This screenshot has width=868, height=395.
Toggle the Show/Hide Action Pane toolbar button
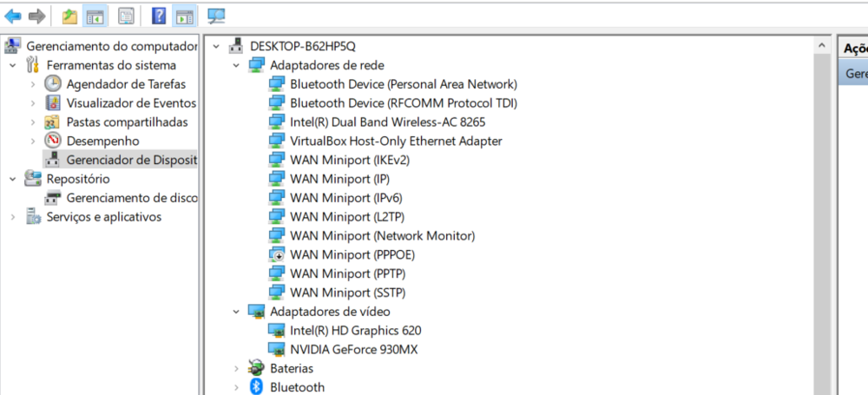point(184,16)
